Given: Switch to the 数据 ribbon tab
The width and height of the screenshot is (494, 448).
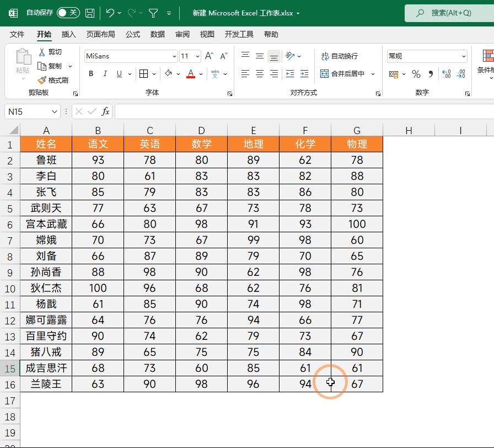Looking at the screenshot, I should tap(157, 34).
